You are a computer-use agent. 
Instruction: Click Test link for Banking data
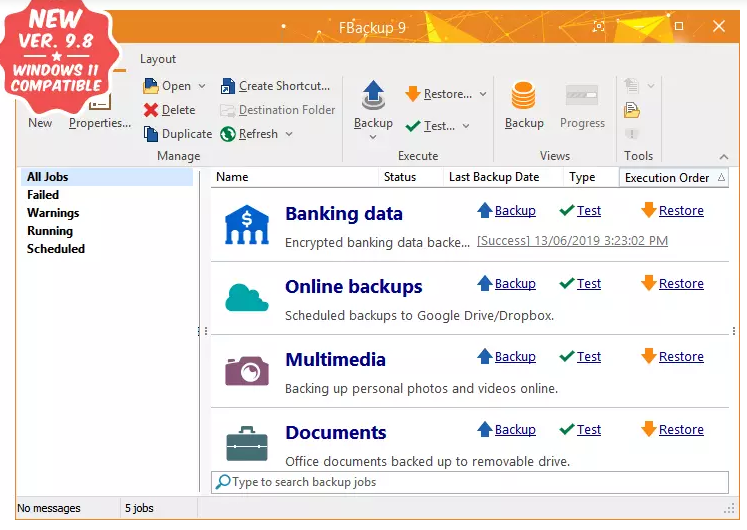(x=589, y=210)
